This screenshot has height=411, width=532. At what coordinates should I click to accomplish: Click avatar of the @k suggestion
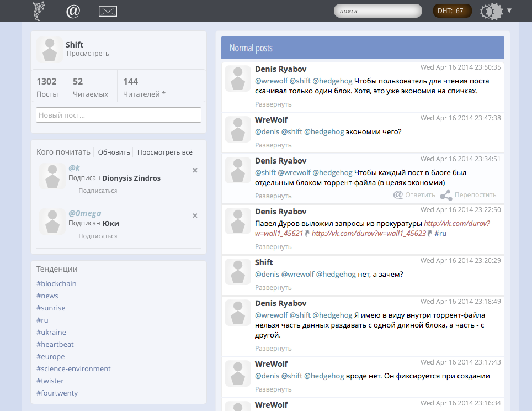tap(52, 176)
